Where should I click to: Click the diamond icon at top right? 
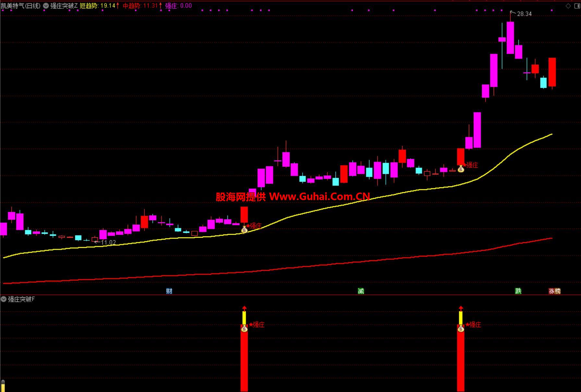pyautogui.click(x=568, y=6)
